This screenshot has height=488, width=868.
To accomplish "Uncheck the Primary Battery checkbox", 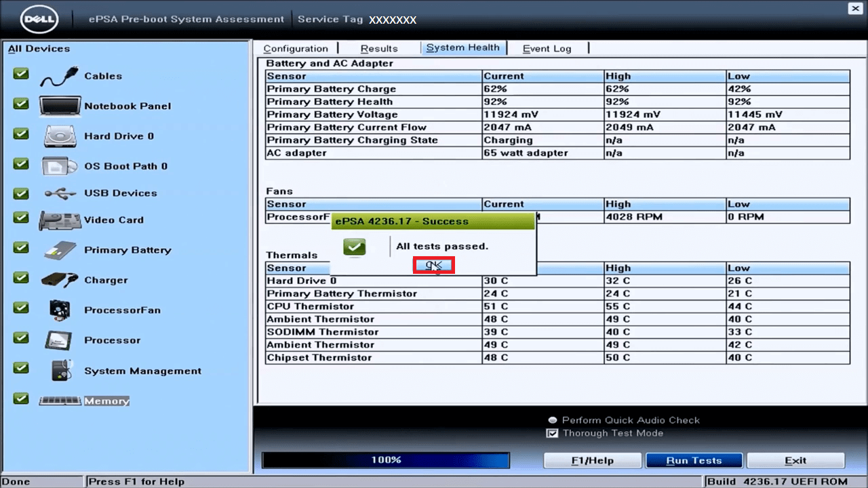I will [21, 247].
